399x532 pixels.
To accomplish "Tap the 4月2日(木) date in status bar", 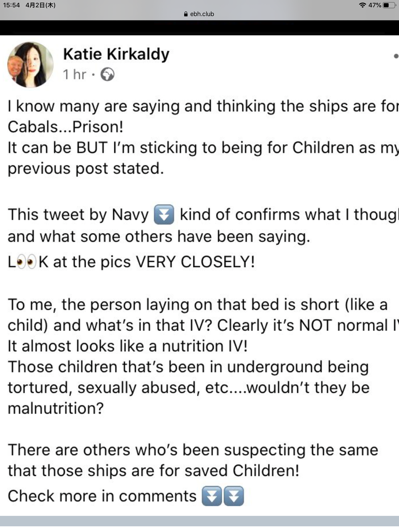I will 40,5.
